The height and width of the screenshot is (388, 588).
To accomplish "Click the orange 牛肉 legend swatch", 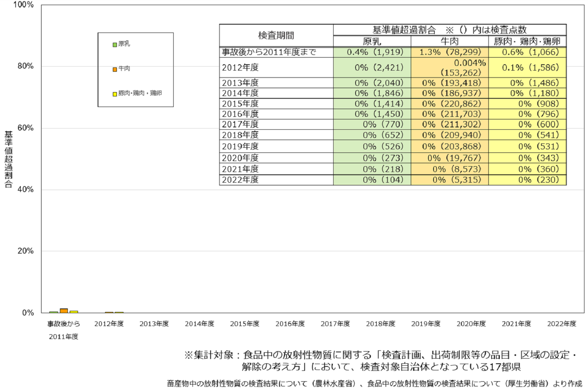I will 115,69.
